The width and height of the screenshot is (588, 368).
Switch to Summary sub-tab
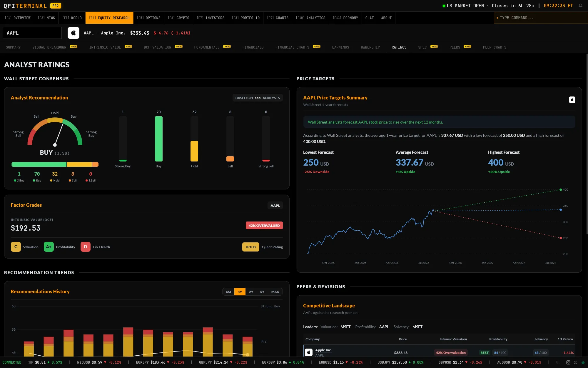point(13,47)
